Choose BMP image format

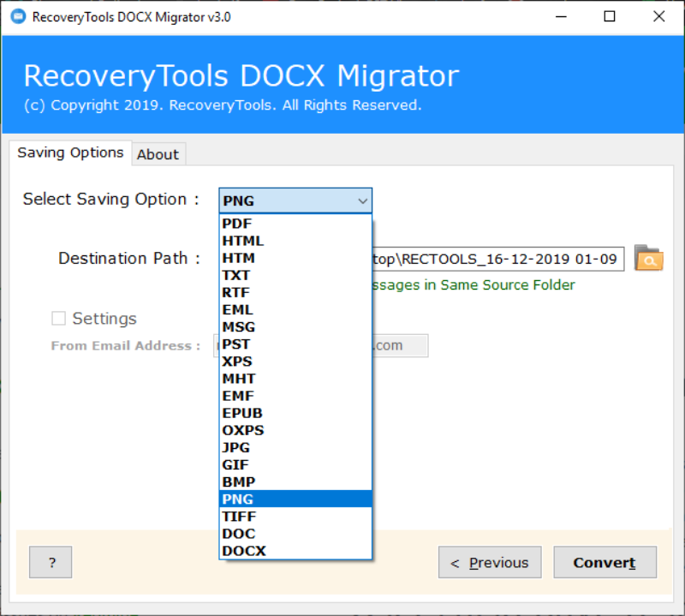pyautogui.click(x=295, y=481)
